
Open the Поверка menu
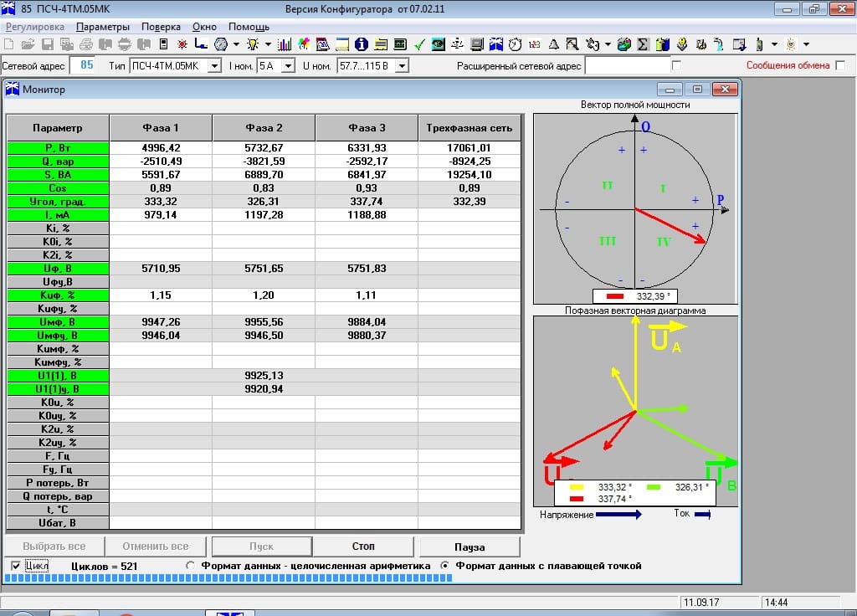pyautogui.click(x=161, y=27)
